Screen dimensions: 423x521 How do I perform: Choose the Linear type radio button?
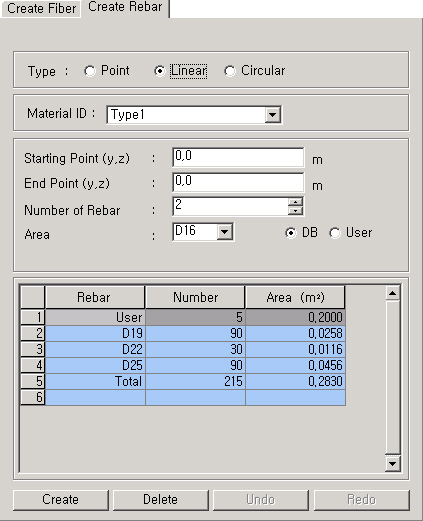coord(160,71)
